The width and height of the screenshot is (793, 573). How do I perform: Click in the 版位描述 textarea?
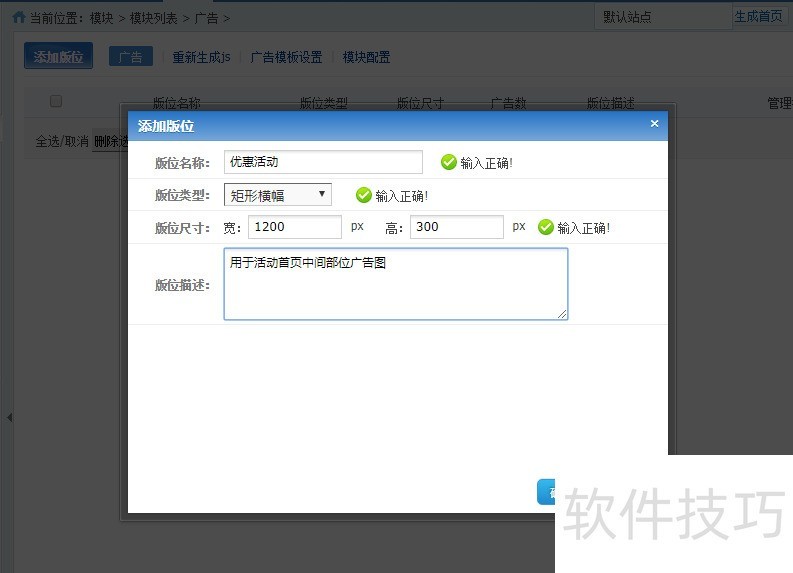(396, 284)
